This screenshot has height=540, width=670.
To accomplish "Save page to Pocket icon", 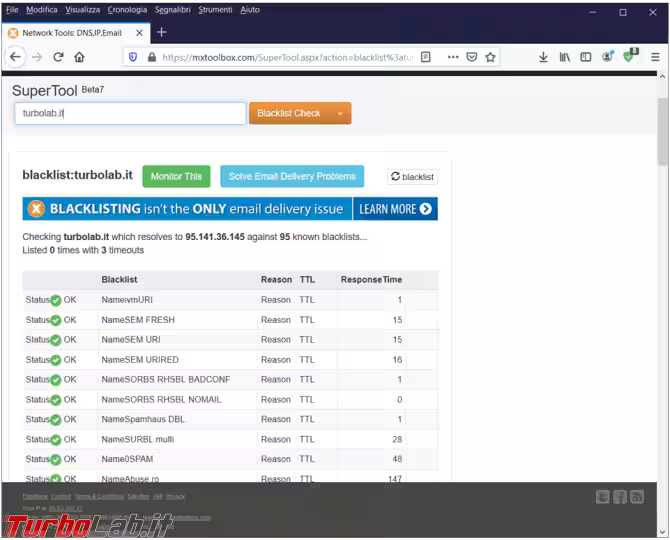I will point(472,57).
